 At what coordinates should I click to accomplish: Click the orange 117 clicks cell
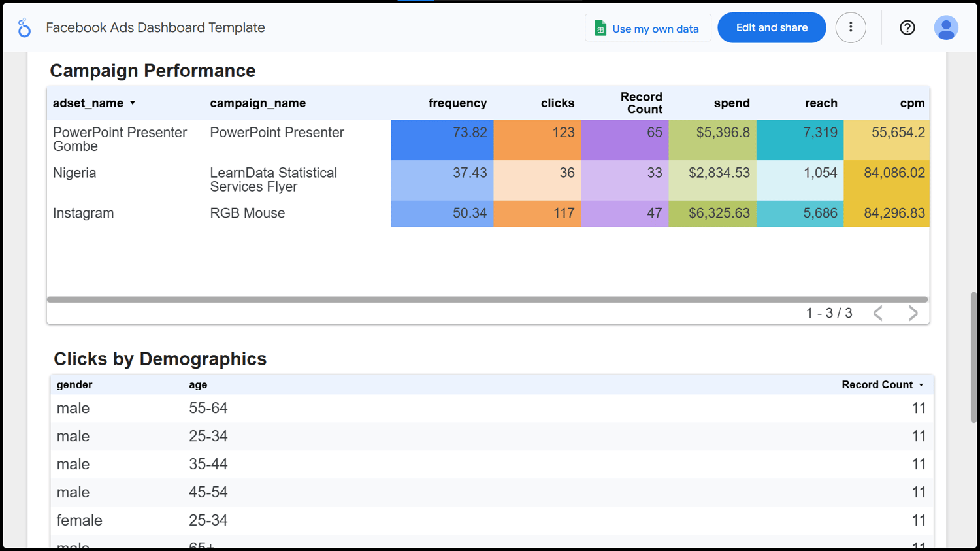click(x=537, y=214)
